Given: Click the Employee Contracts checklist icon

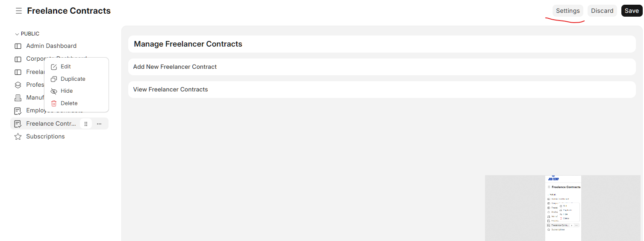Looking at the screenshot, I should 18,111.
